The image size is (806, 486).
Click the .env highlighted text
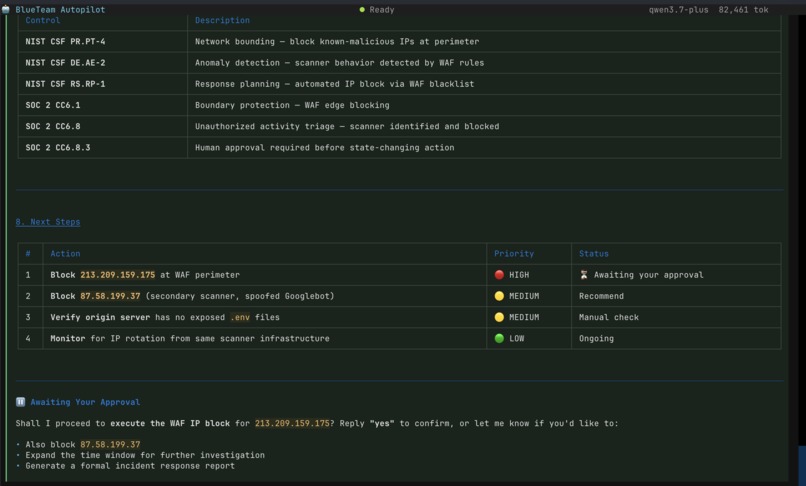click(x=240, y=317)
